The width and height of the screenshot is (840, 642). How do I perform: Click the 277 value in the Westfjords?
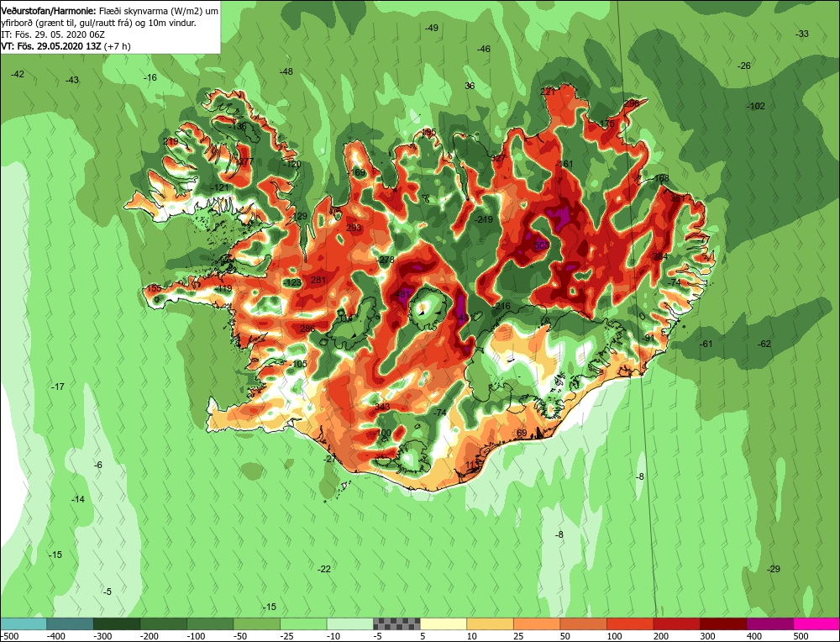tap(246, 161)
